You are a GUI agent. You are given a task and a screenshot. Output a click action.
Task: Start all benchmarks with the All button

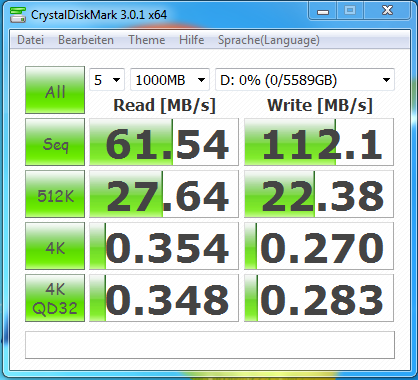(55, 90)
